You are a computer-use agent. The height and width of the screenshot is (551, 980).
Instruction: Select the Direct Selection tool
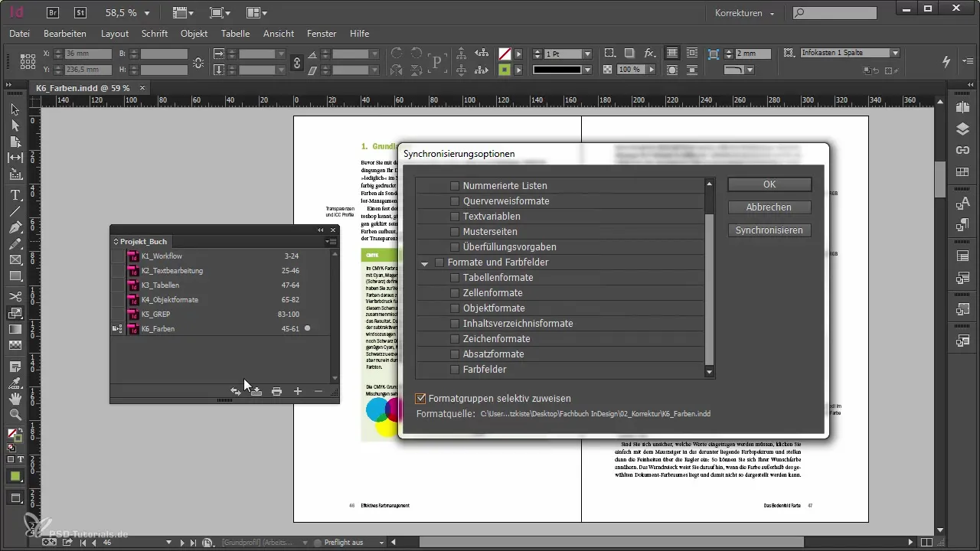click(15, 126)
